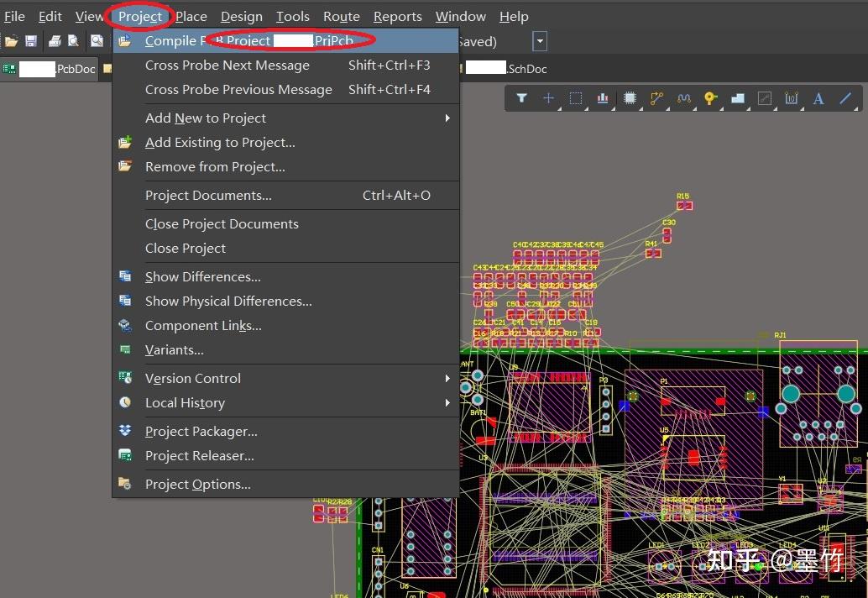The height and width of the screenshot is (598, 868).
Task: Select the filter funnel tool in PCB toolbar
Action: click(521, 98)
